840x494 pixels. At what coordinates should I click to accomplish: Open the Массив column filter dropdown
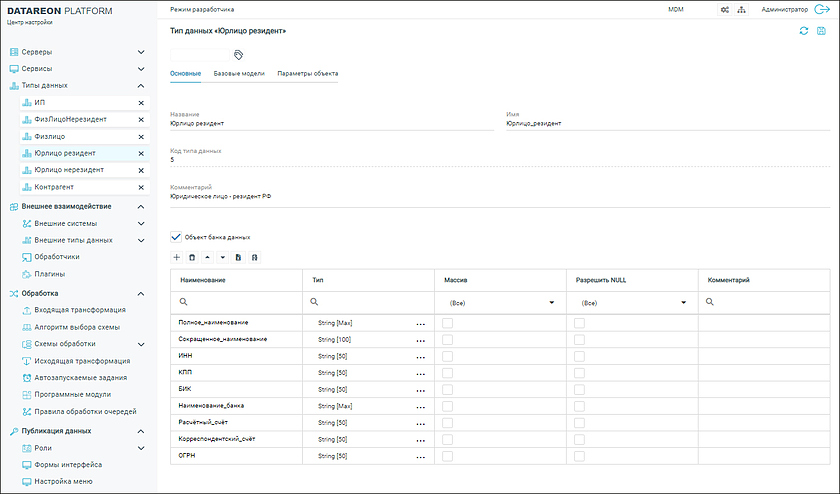(x=551, y=301)
